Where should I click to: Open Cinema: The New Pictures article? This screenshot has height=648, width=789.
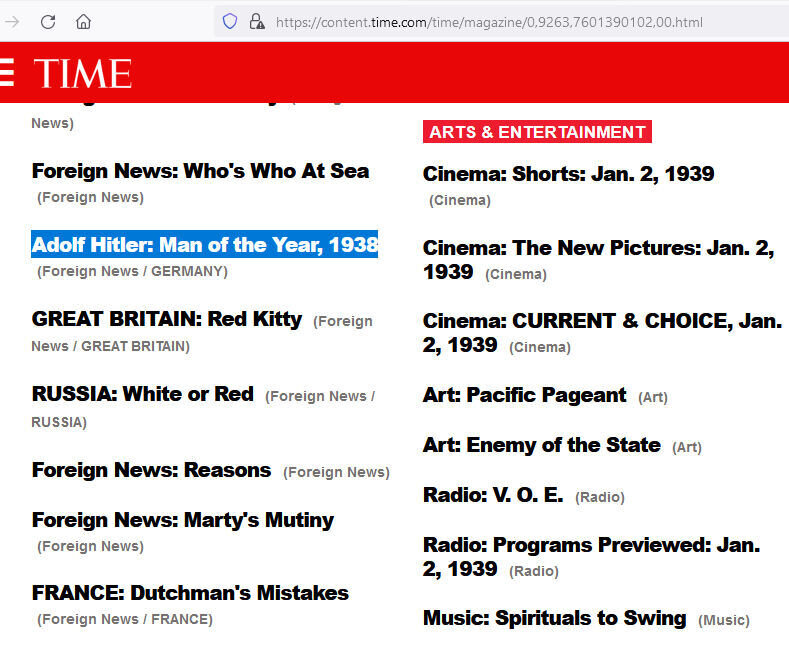point(598,260)
